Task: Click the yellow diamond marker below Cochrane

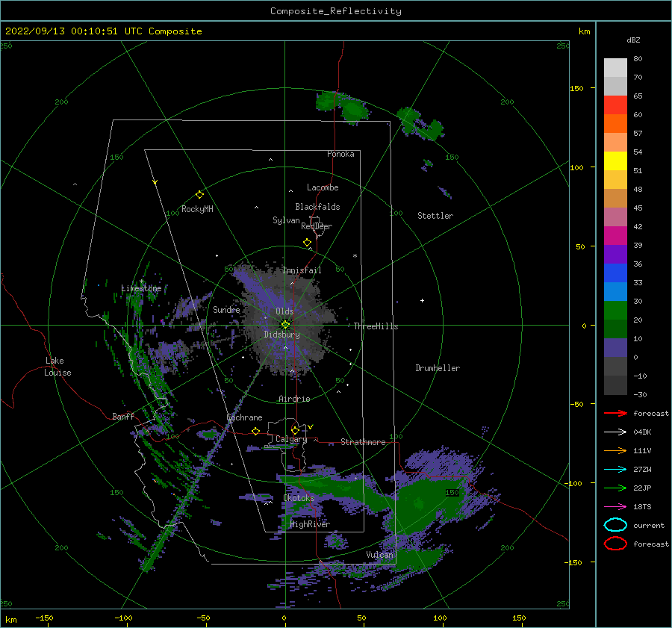Action: [255, 431]
